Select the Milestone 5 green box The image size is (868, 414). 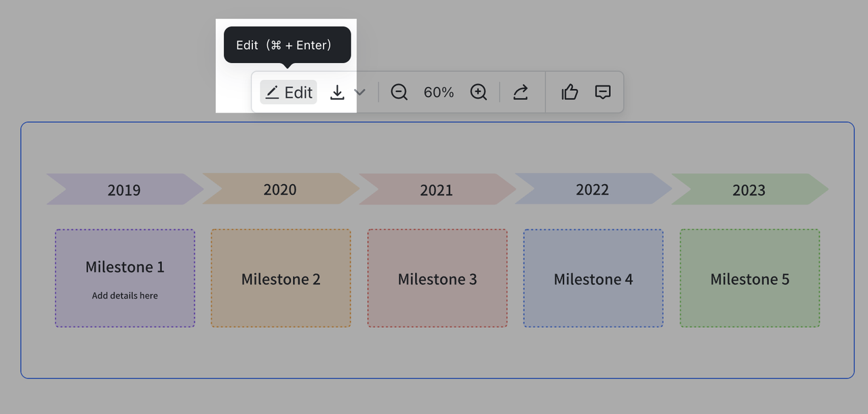pos(750,278)
